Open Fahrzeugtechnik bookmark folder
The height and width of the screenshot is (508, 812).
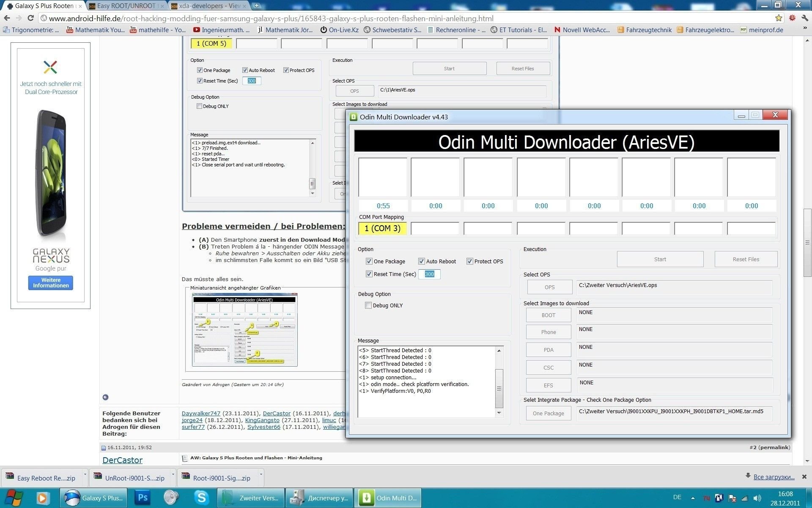click(x=645, y=30)
